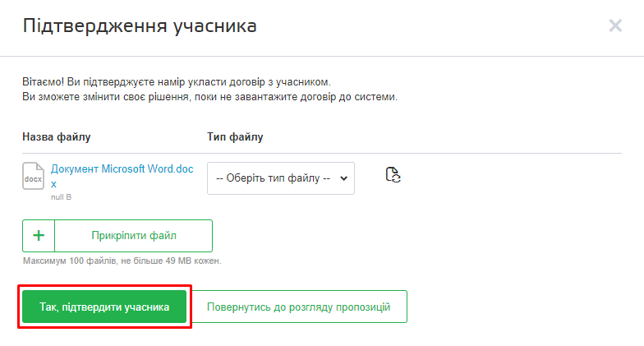This screenshot has width=644, height=346.
Task: Click the green plus icon
Action: (39, 236)
